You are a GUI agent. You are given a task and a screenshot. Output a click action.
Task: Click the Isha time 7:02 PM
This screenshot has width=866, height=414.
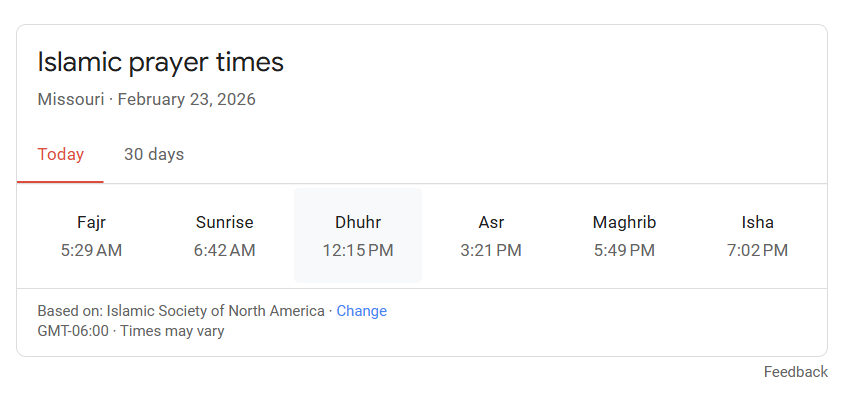(x=757, y=250)
